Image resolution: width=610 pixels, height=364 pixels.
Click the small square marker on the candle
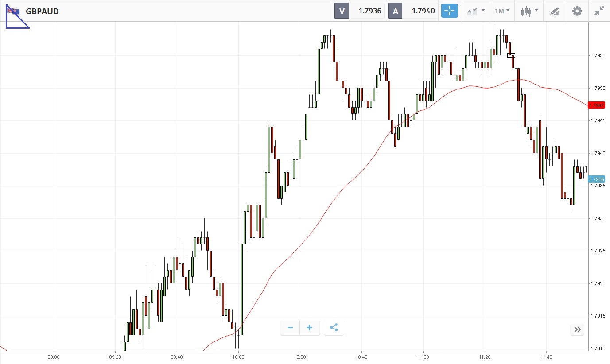point(511,55)
